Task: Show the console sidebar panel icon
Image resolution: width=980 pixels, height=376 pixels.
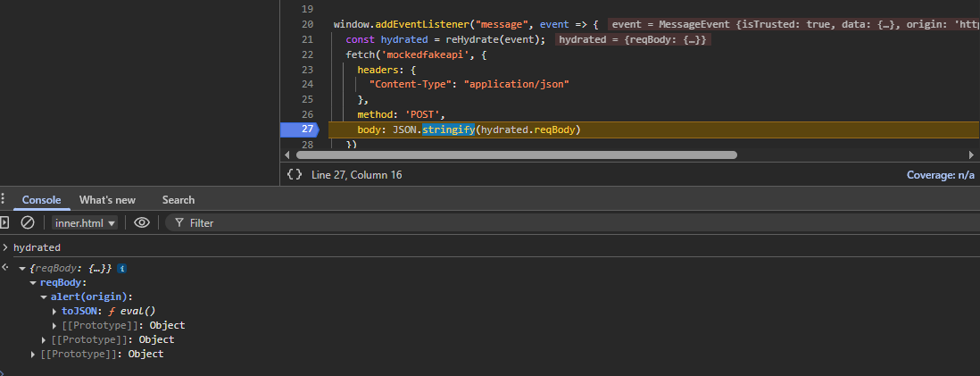Action: coord(4,222)
